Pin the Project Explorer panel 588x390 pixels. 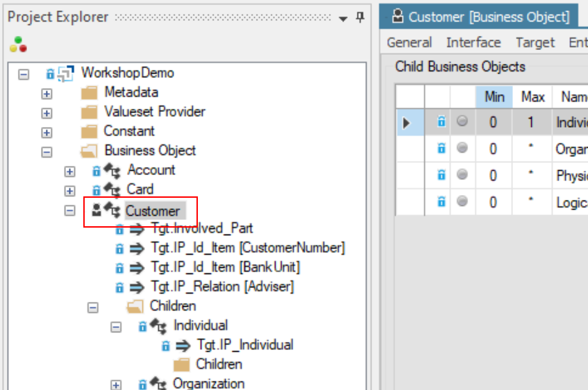[x=360, y=17]
